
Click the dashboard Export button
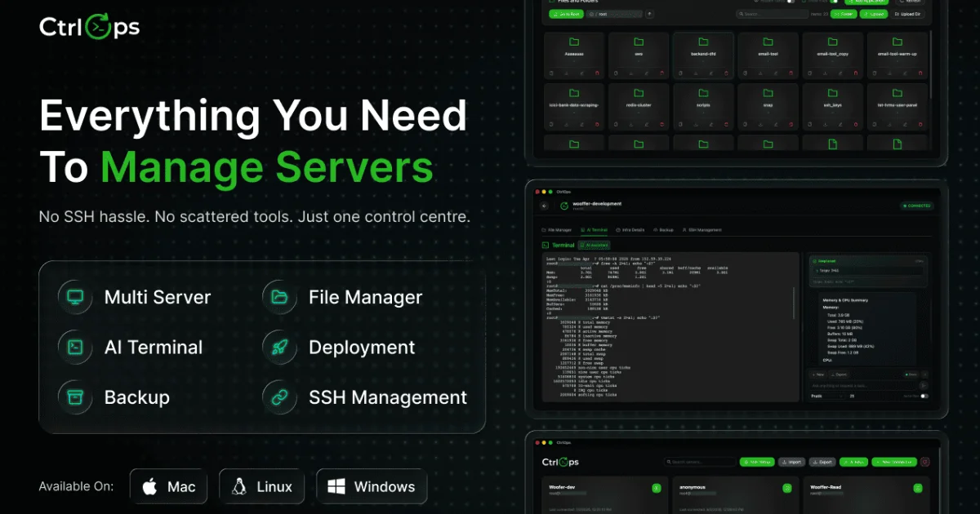822,462
